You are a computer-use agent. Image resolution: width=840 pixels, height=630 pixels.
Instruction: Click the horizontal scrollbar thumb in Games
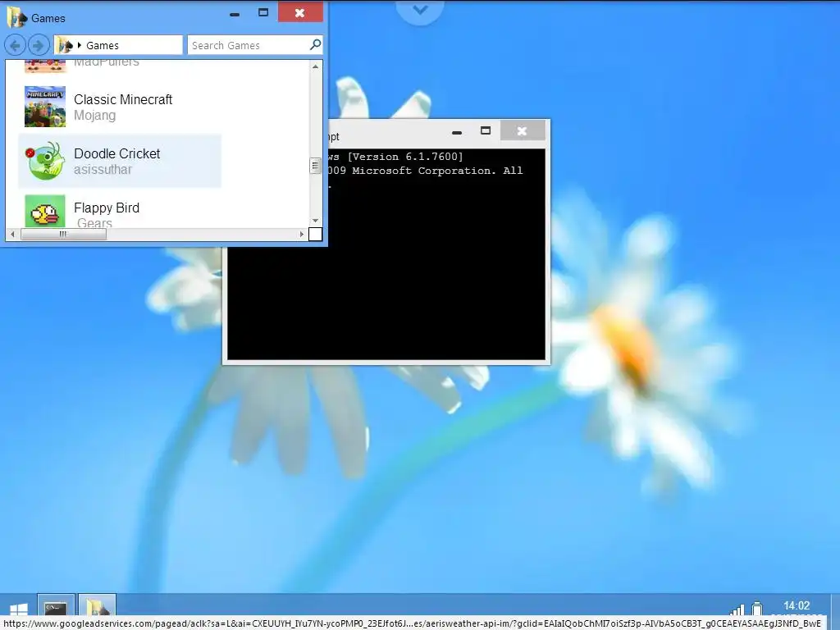pyautogui.click(x=63, y=234)
